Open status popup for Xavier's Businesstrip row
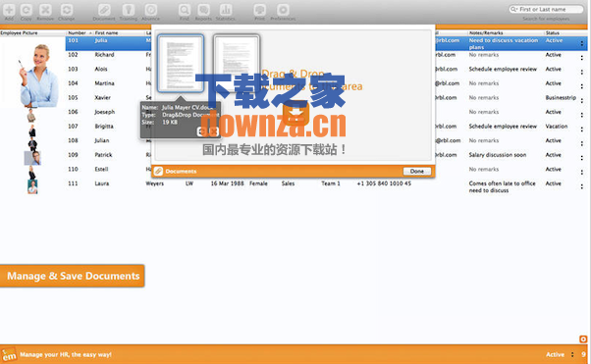 click(582, 101)
